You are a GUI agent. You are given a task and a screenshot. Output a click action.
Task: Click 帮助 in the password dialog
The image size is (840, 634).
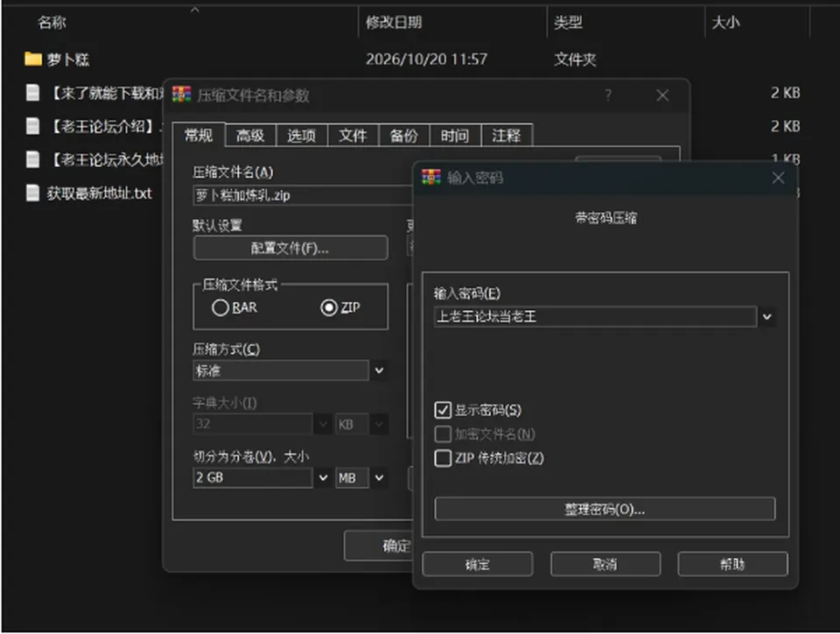(x=732, y=564)
